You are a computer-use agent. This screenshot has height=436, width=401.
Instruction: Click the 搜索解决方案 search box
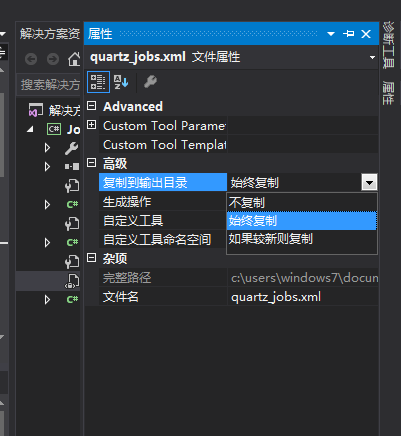pyautogui.click(x=49, y=85)
